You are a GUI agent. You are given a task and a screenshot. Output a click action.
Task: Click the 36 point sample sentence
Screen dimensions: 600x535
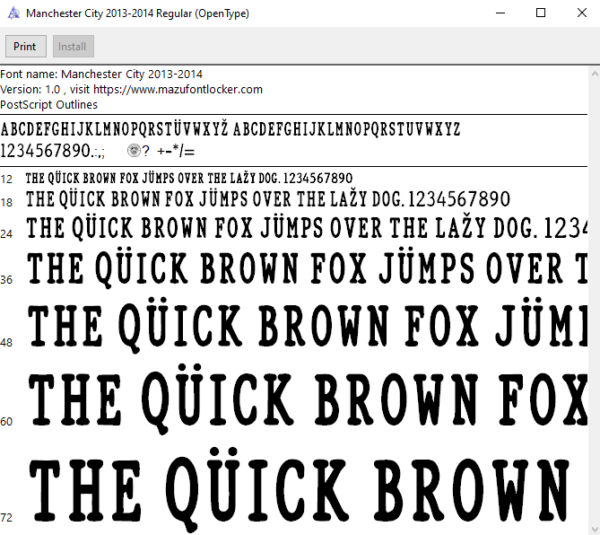[307, 269]
